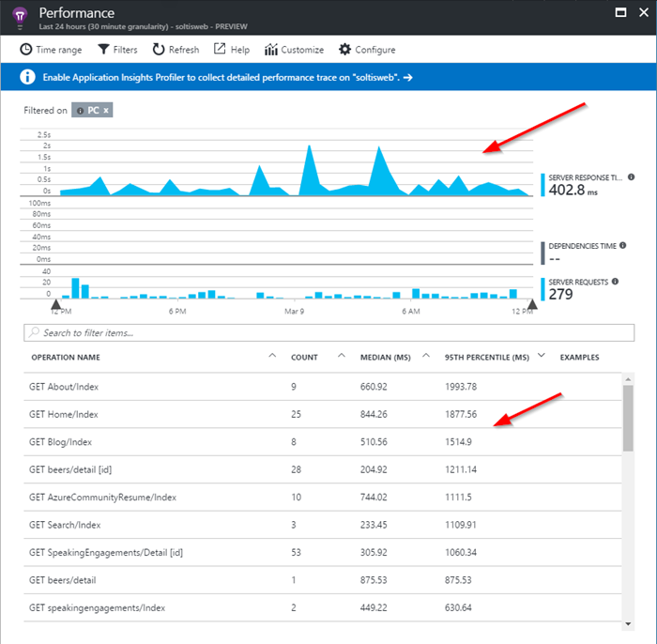657x644 pixels.
Task: Click the table scrollbar down arrow
Action: [x=628, y=624]
